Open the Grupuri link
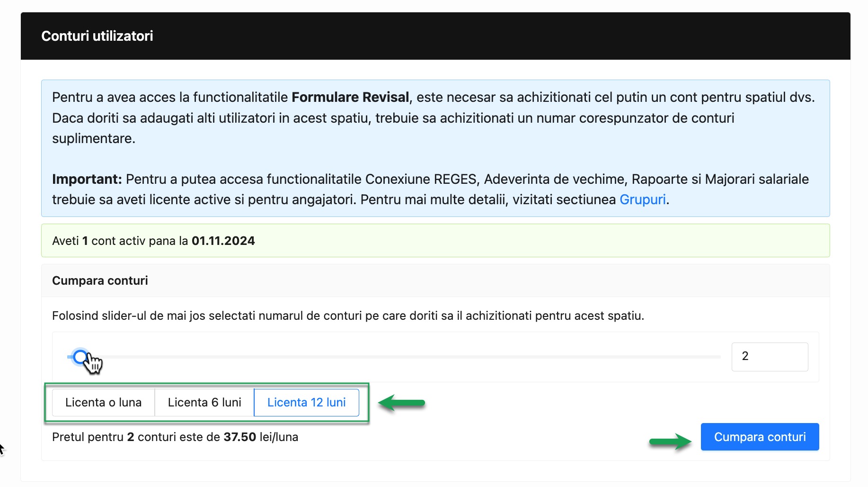The image size is (868, 487). (x=643, y=200)
